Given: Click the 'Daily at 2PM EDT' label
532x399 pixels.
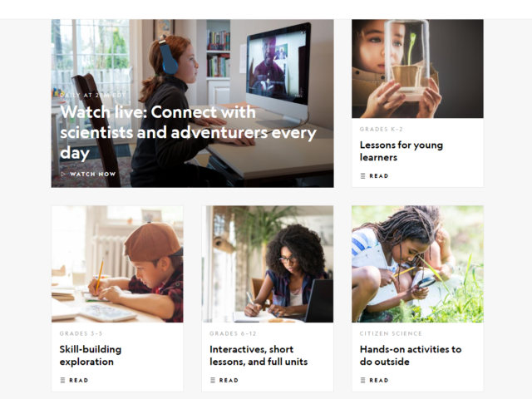Looking at the screenshot, I should pos(92,96).
